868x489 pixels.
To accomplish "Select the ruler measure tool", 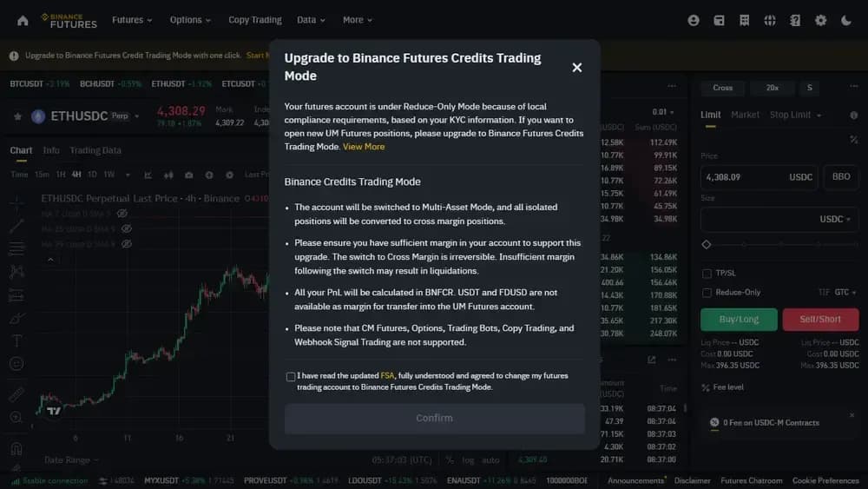I will coord(16,394).
